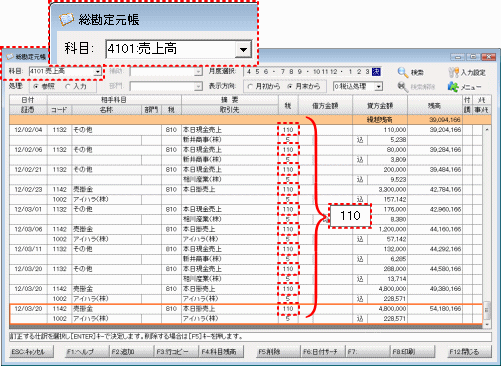Image resolution: width=501 pixels, height=366 pixels.
Task: Click the F4:科目残高 button
Action: click(x=221, y=351)
